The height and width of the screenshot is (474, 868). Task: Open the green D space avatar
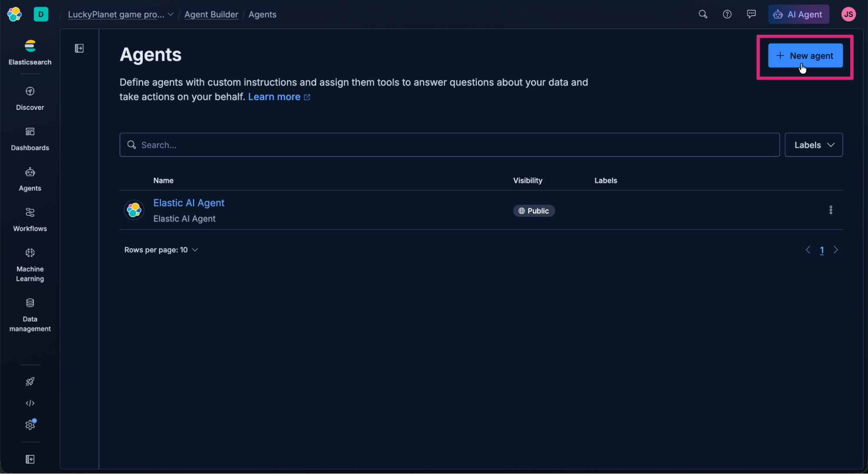point(41,14)
